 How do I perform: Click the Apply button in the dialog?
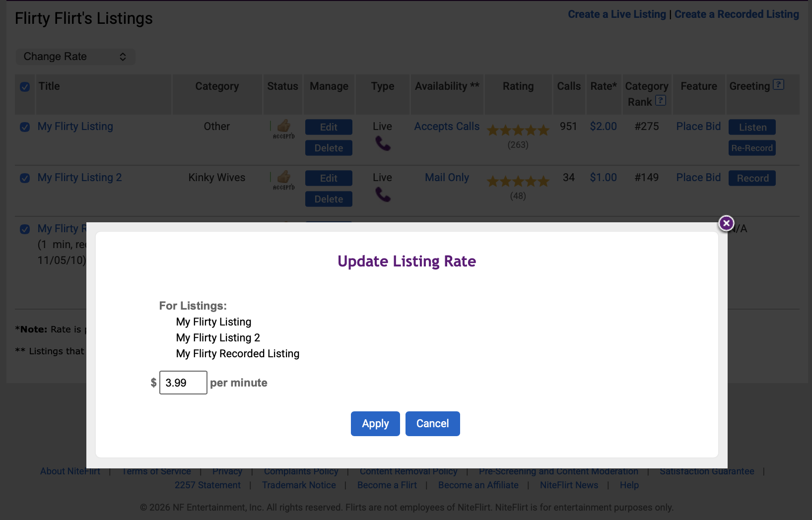click(375, 424)
